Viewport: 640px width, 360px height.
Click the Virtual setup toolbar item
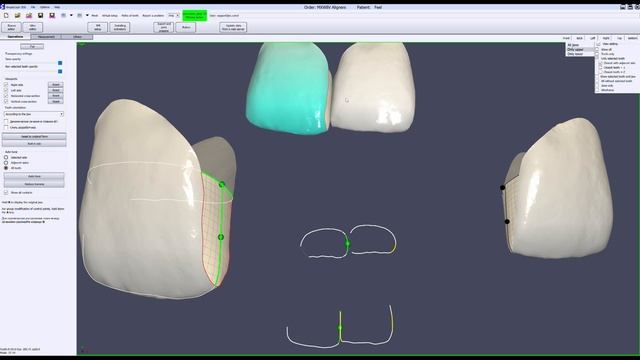click(x=110, y=16)
